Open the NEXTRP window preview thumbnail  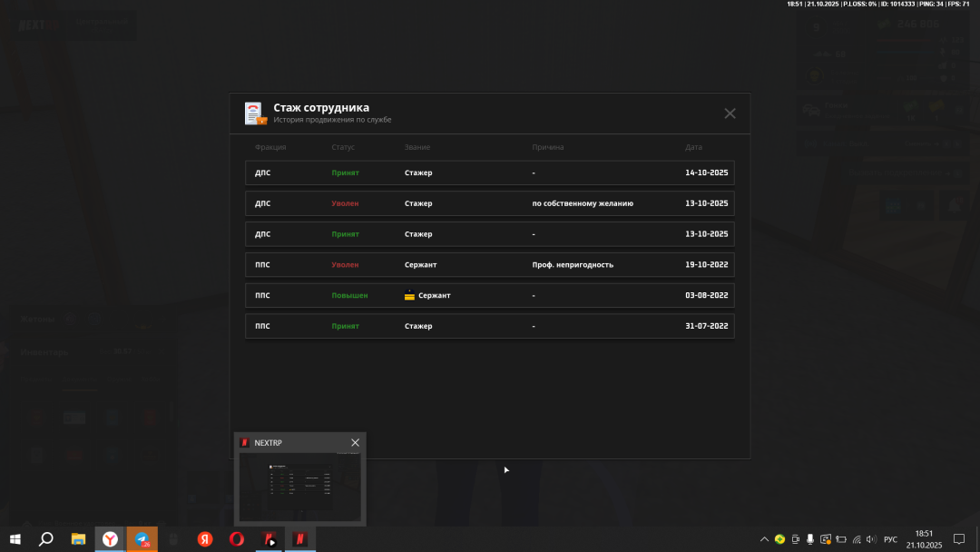[x=299, y=486]
